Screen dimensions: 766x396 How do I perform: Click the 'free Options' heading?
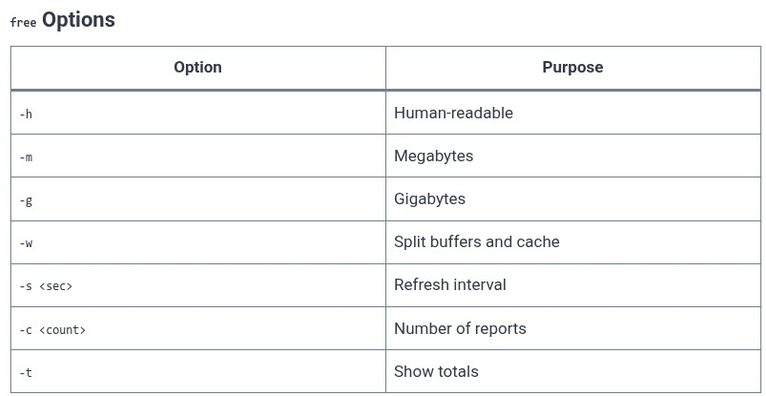(x=63, y=21)
